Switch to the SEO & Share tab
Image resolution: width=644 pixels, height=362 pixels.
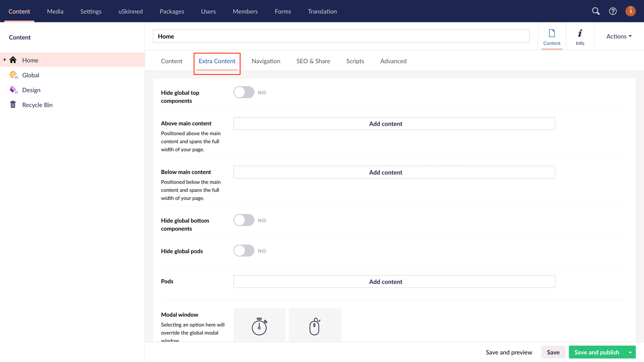pyautogui.click(x=313, y=61)
